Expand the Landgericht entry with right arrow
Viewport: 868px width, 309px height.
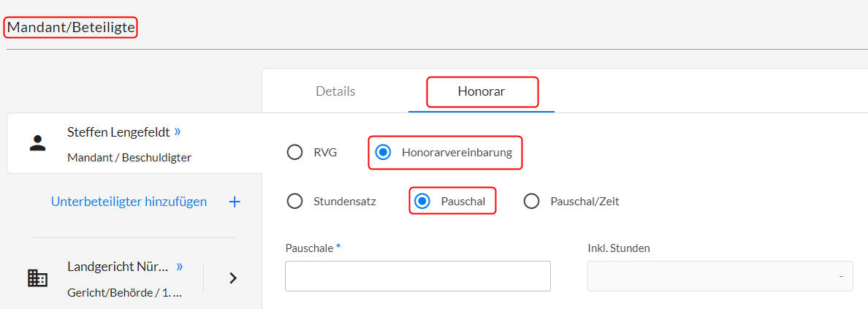[x=233, y=278]
